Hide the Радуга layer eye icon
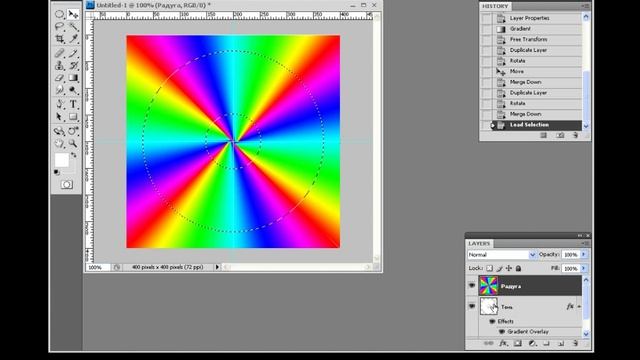The image size is (640, 360). [x=472, y=285]
